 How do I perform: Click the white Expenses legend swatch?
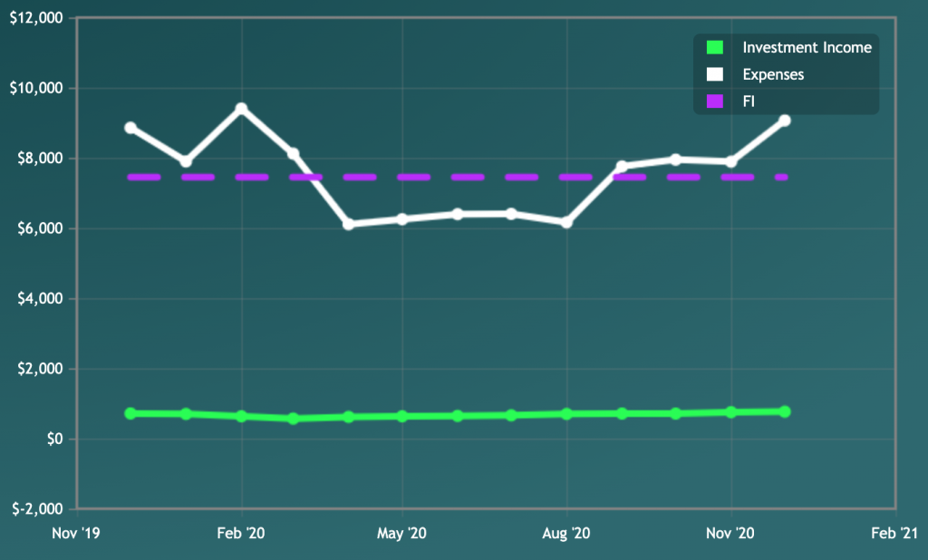click(715, 74)
